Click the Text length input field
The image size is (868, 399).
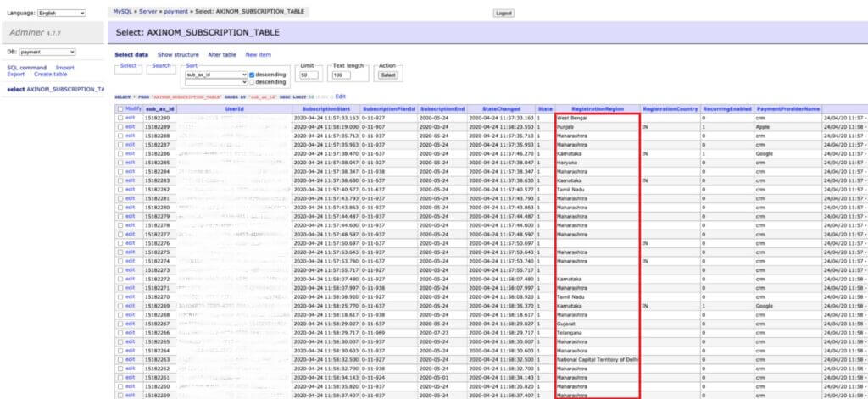tap(341, 75)
